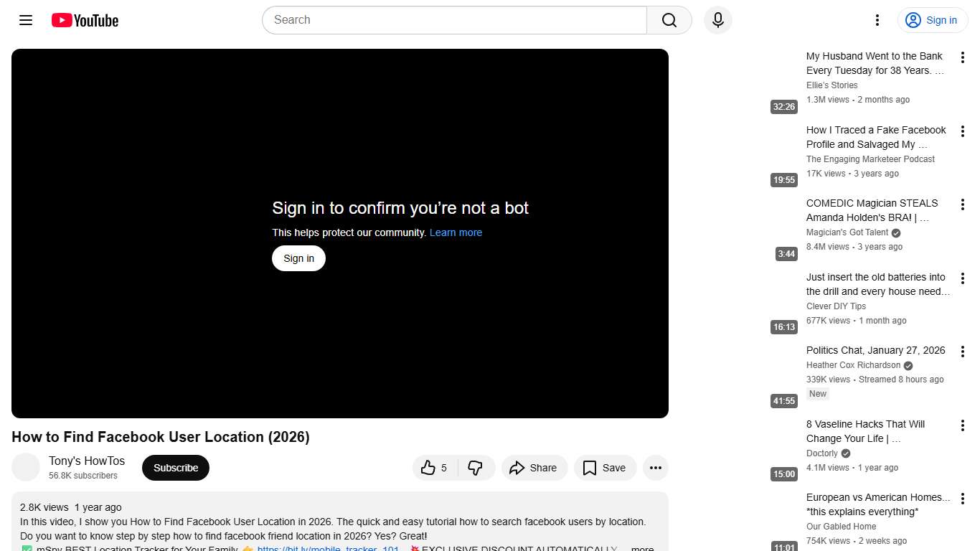
Task: Open '8 Vaseline Hacks' recommended video
Action: click(865, 431)
